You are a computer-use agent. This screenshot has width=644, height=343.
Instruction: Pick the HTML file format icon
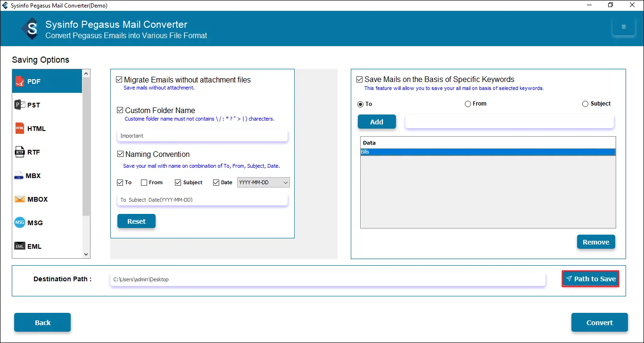click(x=20, y=129)
